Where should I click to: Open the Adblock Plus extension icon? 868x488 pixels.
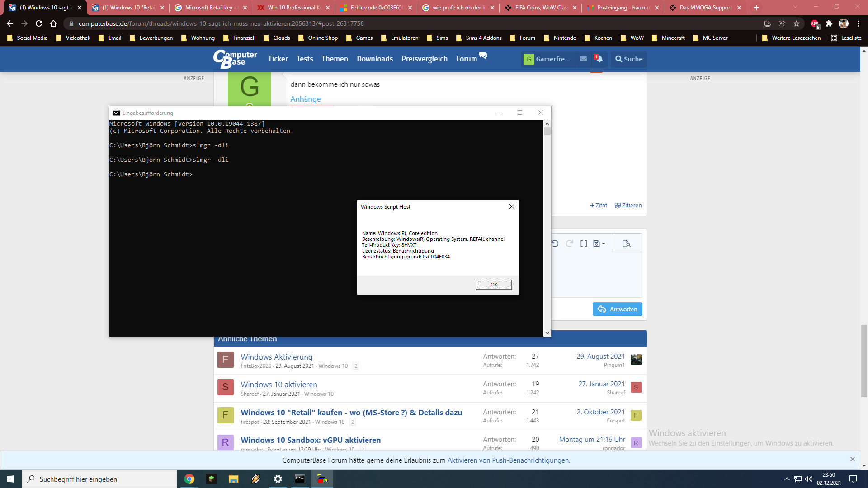pos(815,23)
